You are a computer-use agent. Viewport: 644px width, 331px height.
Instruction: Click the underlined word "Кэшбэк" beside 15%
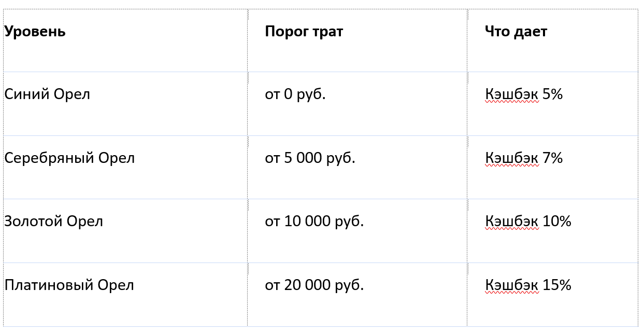[x=511, y=285]
